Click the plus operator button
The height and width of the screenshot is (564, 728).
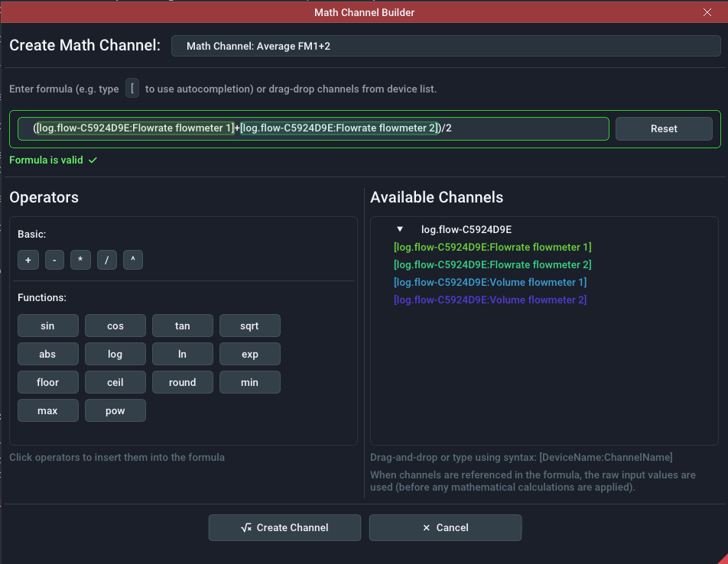(x=28, y=261)
